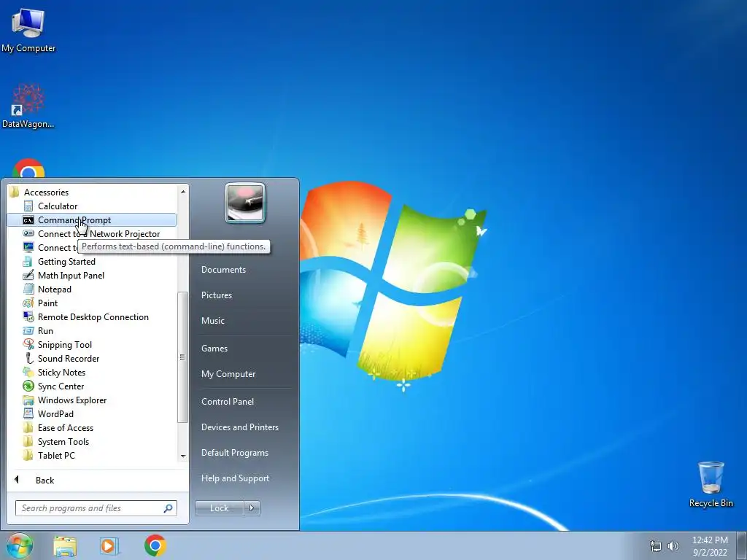Image resolution: width=747 pixels, height=560 pixels.
Task: Open Sticky Notes
Action: [91, 373]
